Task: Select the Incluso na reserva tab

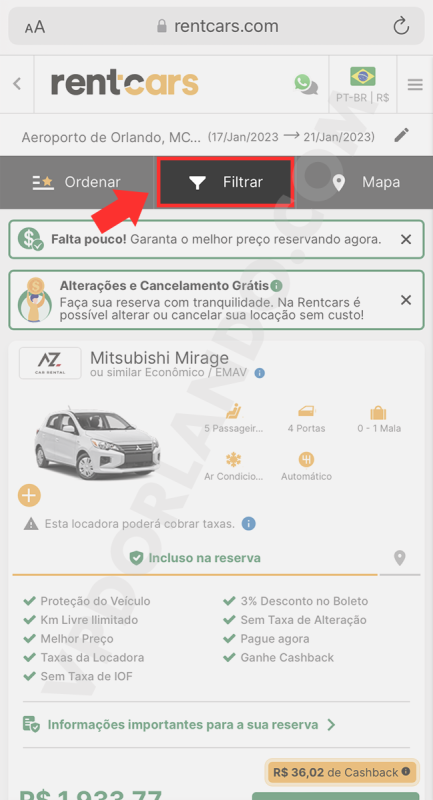Action: (195, 558)
